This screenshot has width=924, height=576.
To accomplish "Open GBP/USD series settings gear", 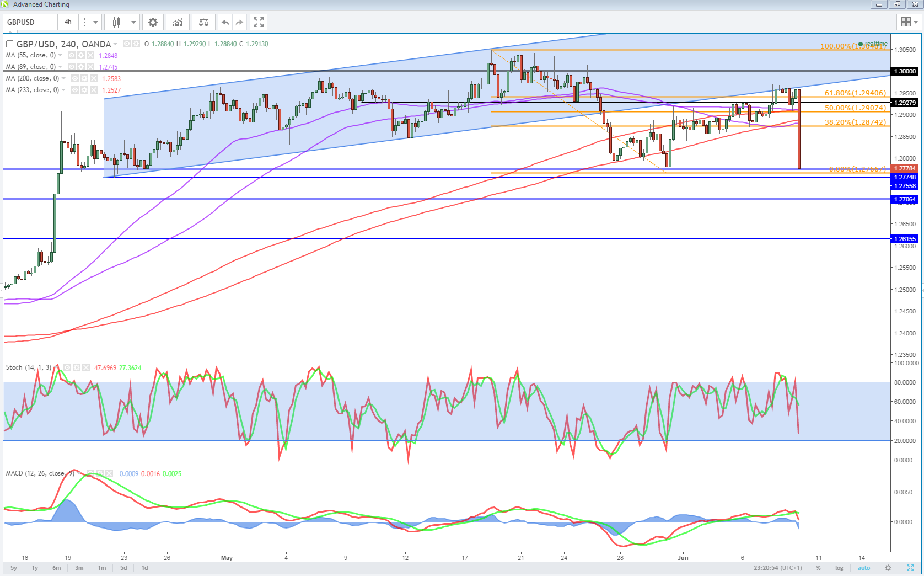I will (136, 44).
